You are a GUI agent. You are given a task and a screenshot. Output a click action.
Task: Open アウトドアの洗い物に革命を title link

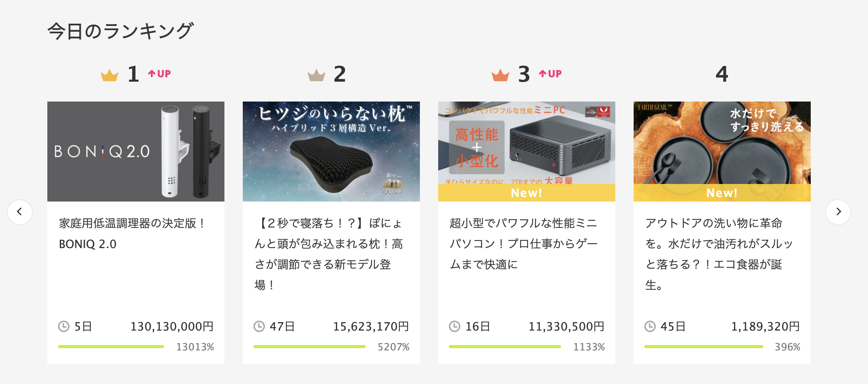pyautogui.click(x=719, y=254)
